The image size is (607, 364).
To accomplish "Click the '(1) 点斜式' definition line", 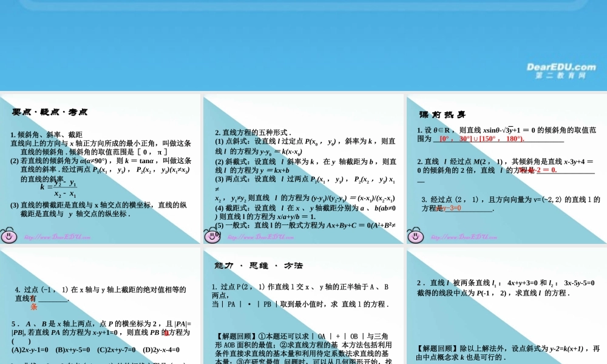I will tap(305, 146).
